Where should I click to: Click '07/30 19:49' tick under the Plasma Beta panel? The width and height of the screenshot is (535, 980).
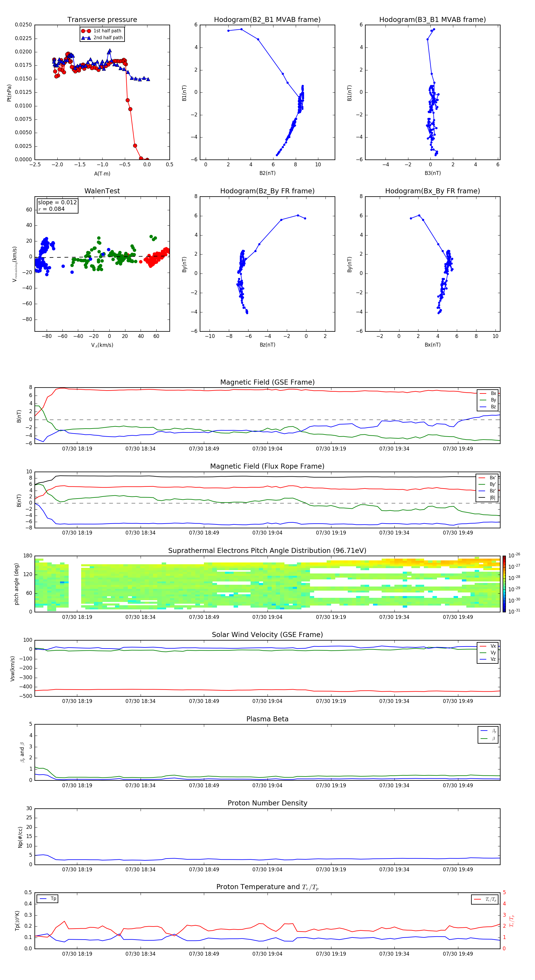[x=458, y=785]
